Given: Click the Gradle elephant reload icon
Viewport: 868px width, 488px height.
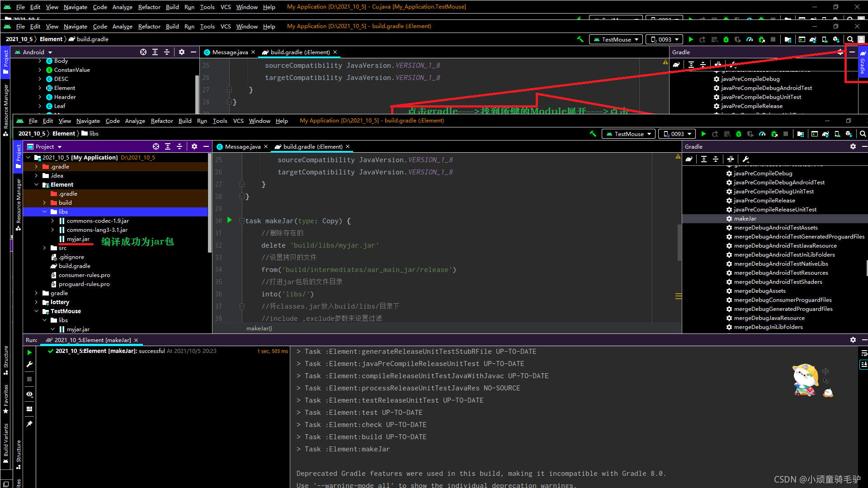Looking at the screenshot, I should [689, 159].
